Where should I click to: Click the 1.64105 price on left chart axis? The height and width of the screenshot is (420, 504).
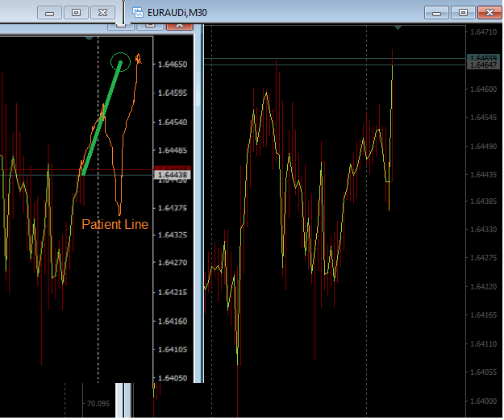(x=173, y=349)
